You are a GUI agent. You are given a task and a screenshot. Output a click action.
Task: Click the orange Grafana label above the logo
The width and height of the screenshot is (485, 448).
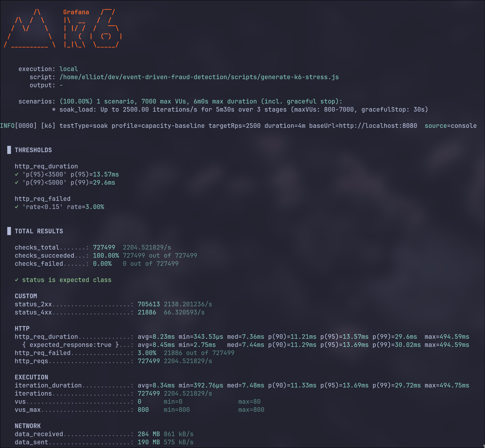coord(76,12)
